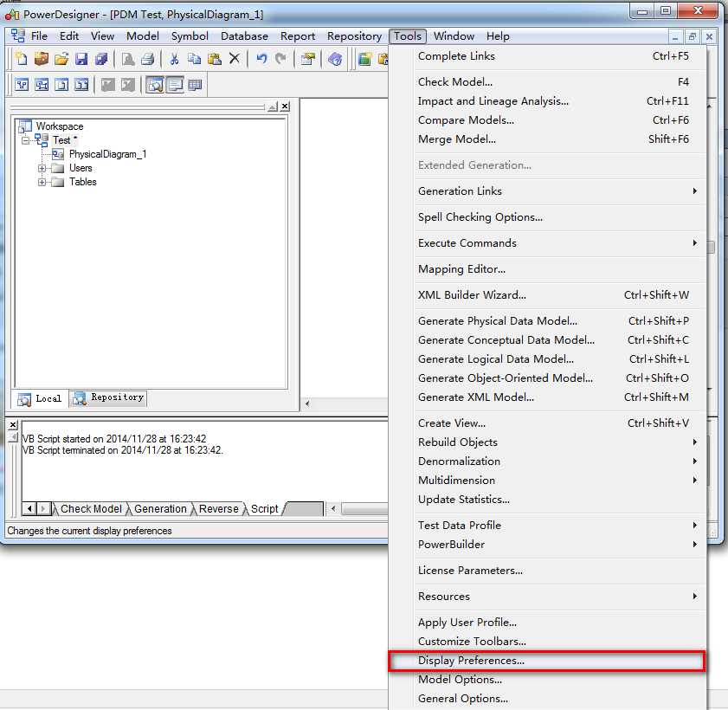The width and height of the screenshot is (728, 710).
Task: Open the Script output tab
Action: pos(264,509)
